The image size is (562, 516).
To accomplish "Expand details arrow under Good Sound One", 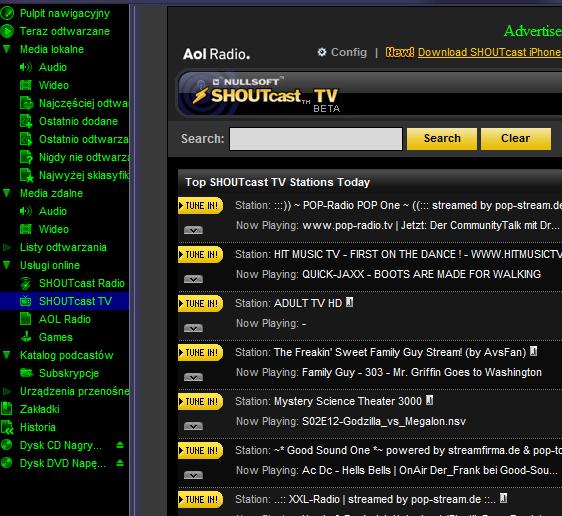I will click(193, 476).
